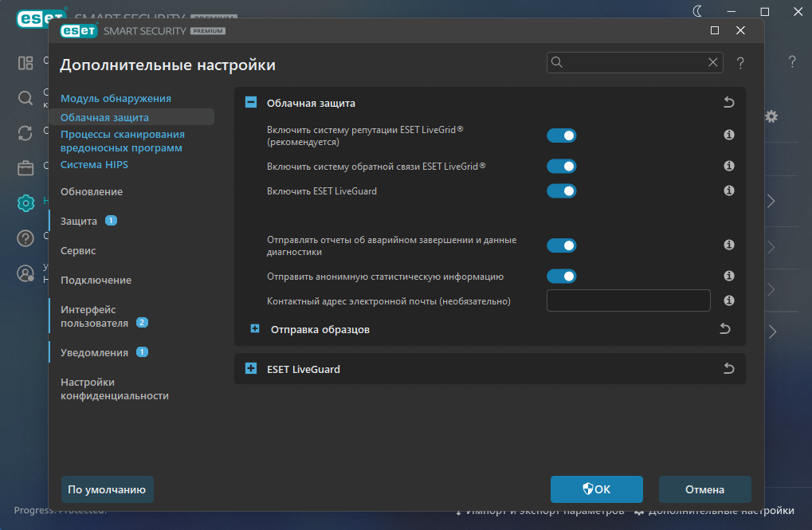812x530 pixels.
Task: Clear the search field with X
Action: coord(713,62)
